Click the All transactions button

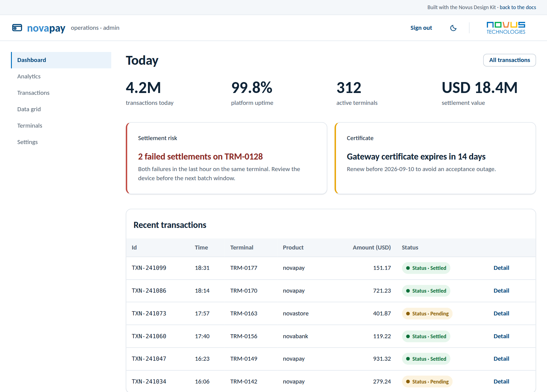509,60
